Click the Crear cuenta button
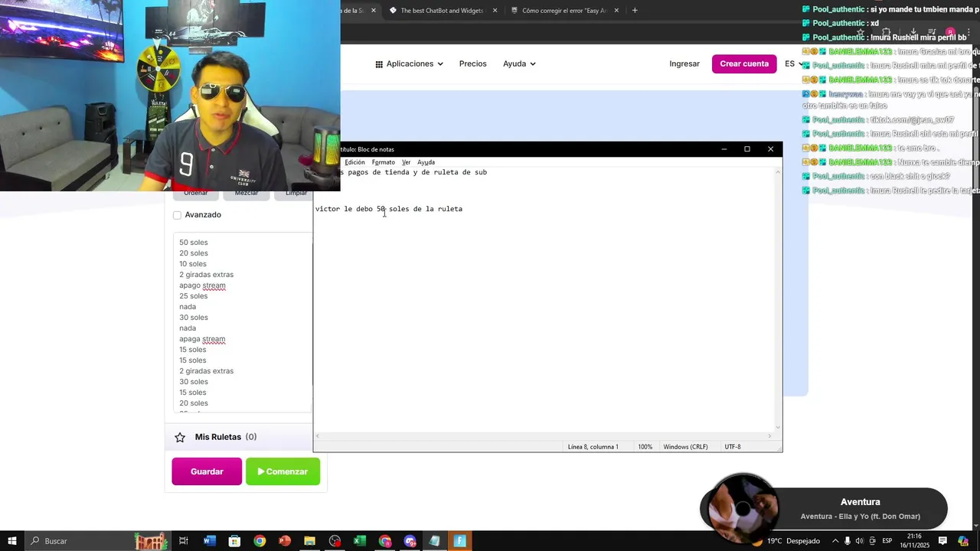Screen dimensions: 980x551 click(744, 64)
